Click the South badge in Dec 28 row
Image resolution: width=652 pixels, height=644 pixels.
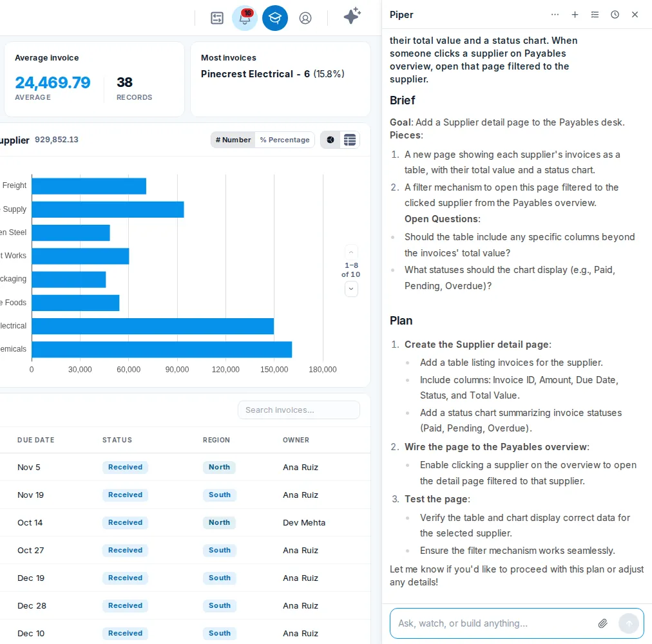[x=220, y=605]
